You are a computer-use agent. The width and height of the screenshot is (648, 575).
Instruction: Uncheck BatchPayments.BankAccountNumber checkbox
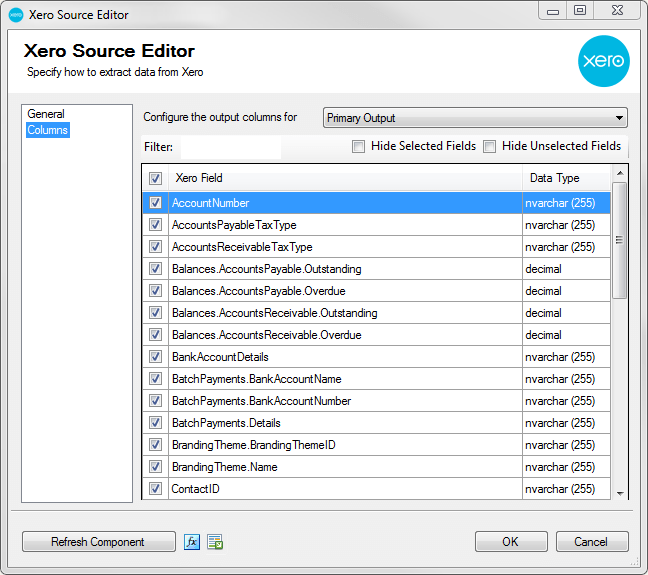[x=155, y=401]
